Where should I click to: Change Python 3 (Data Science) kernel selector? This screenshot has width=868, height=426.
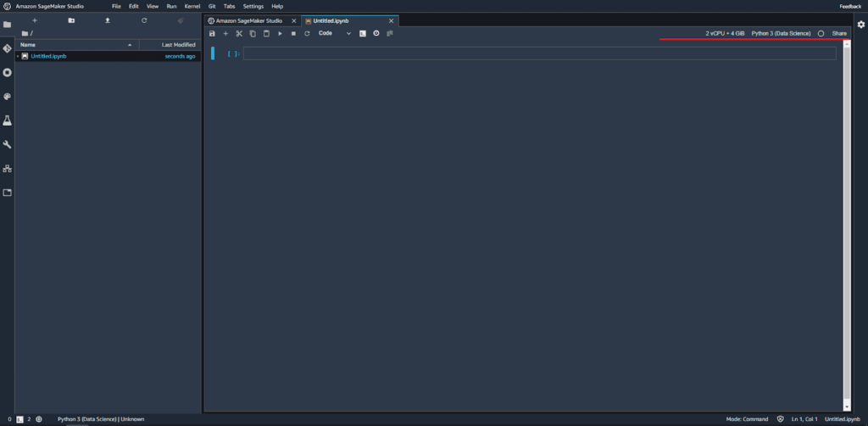pyautogui.click(x=781, y=34)
